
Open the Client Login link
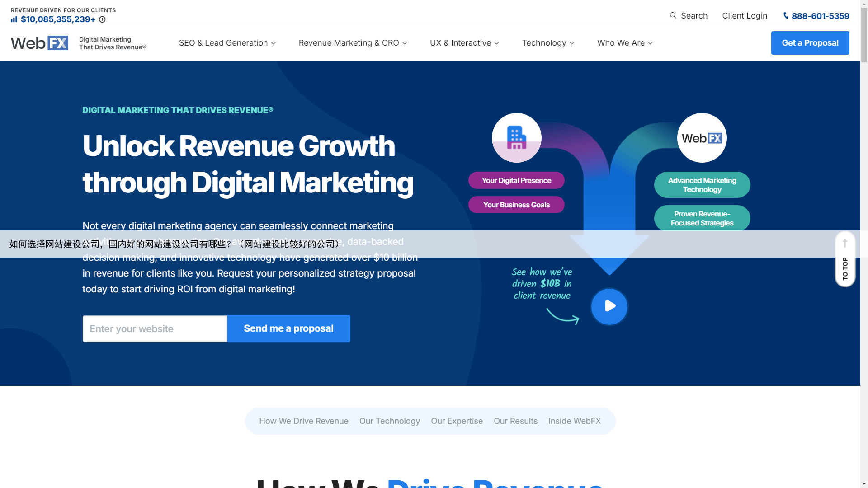[x=744, y=16]
